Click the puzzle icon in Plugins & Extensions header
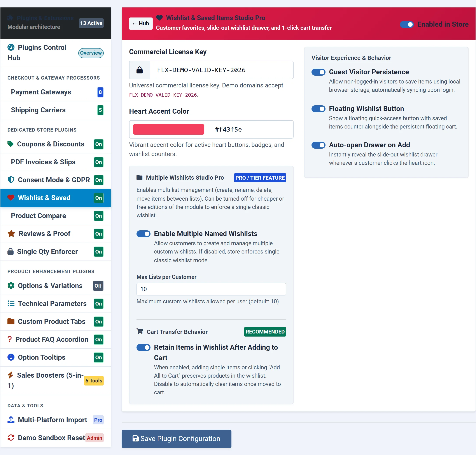 pyautogui.click(x=10, y=18)
